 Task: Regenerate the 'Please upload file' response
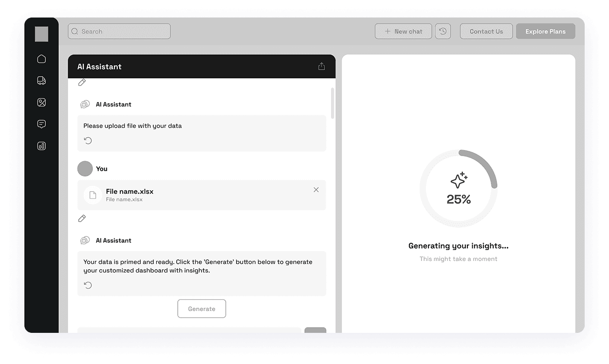click(x=88, y=141)
